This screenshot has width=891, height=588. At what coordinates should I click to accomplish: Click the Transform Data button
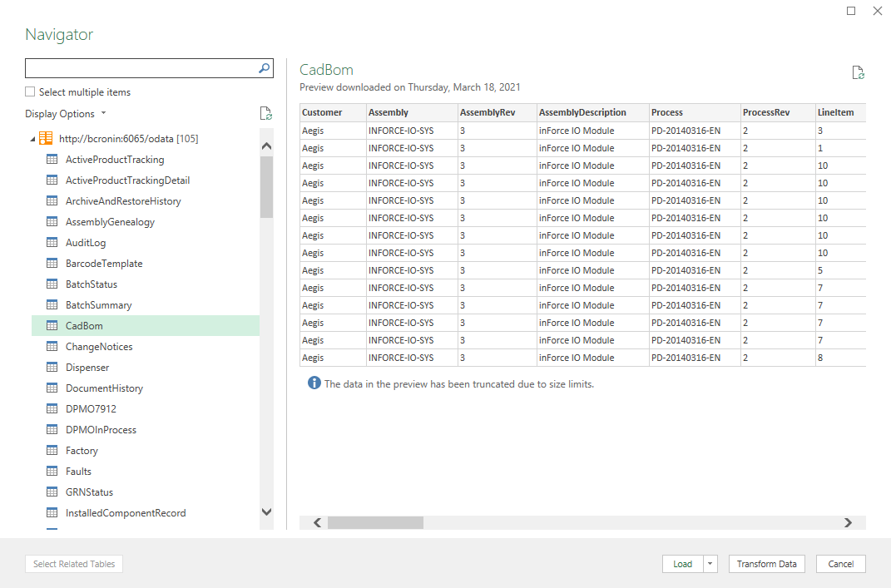766,564
